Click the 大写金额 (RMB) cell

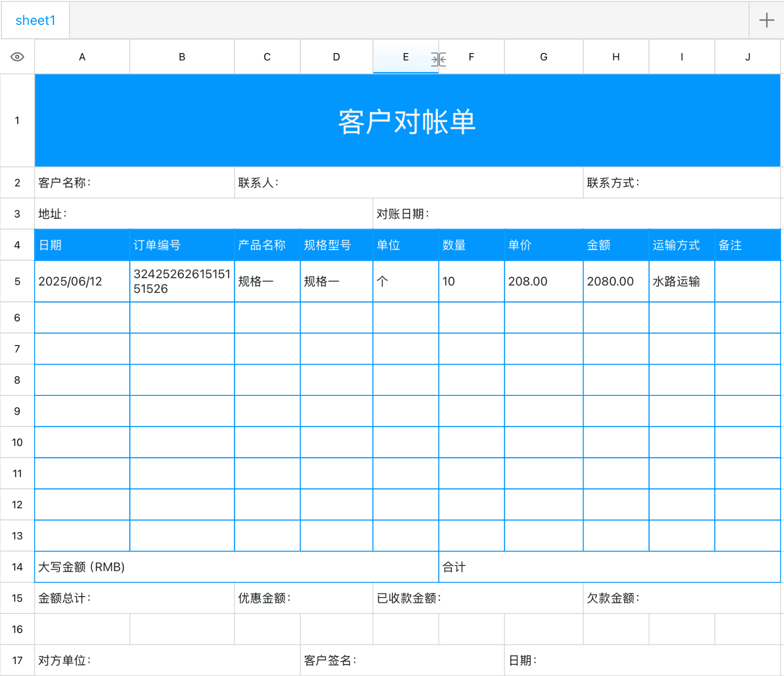click(x=237, y=567)
